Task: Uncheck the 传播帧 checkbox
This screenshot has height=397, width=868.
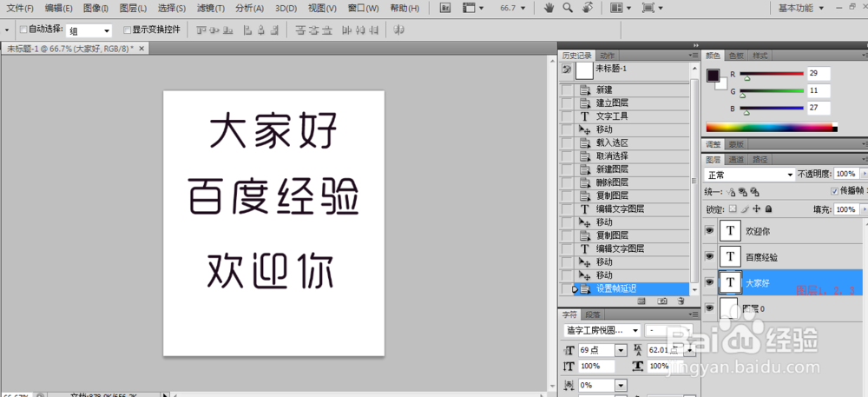Action: pyautogui.click(x=835, y=191)
